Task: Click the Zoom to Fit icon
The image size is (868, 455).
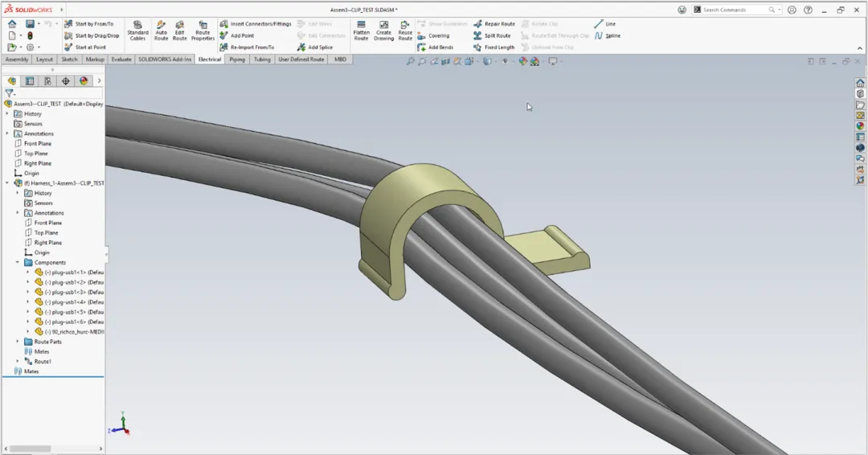Action: (410, 61)
